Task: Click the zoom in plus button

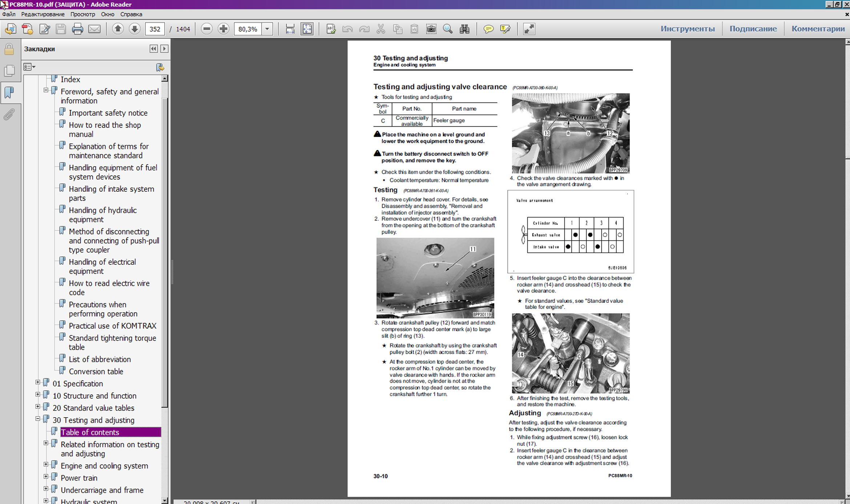Action: point(223,29)
